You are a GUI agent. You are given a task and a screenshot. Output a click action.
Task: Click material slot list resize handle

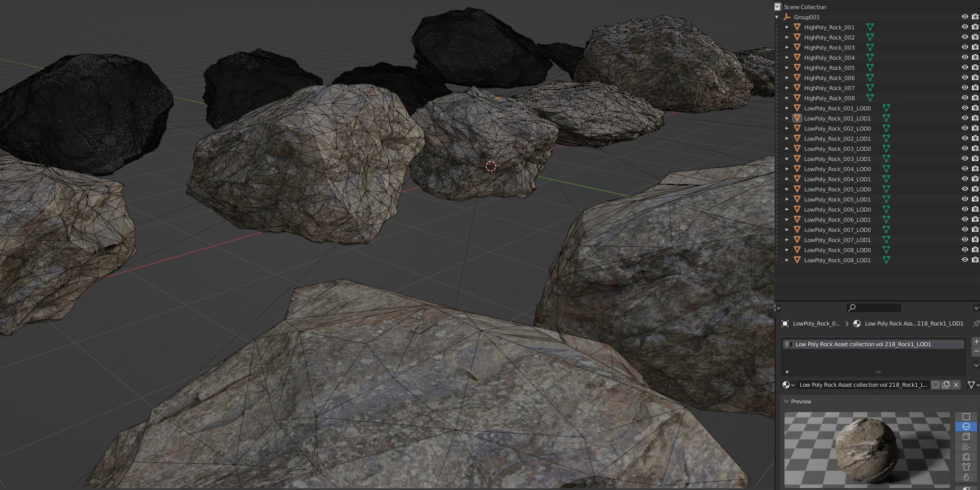click(878, 372)
